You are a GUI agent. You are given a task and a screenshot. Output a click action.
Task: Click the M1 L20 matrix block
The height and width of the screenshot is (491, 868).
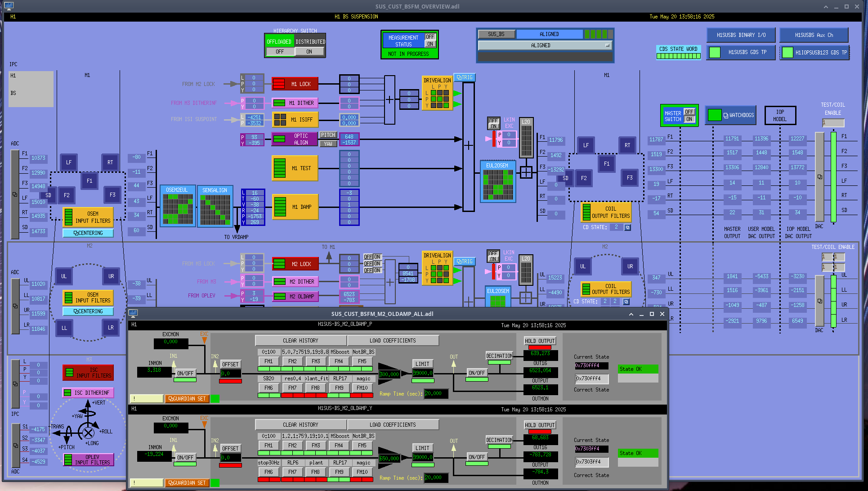tap(526, 138)
